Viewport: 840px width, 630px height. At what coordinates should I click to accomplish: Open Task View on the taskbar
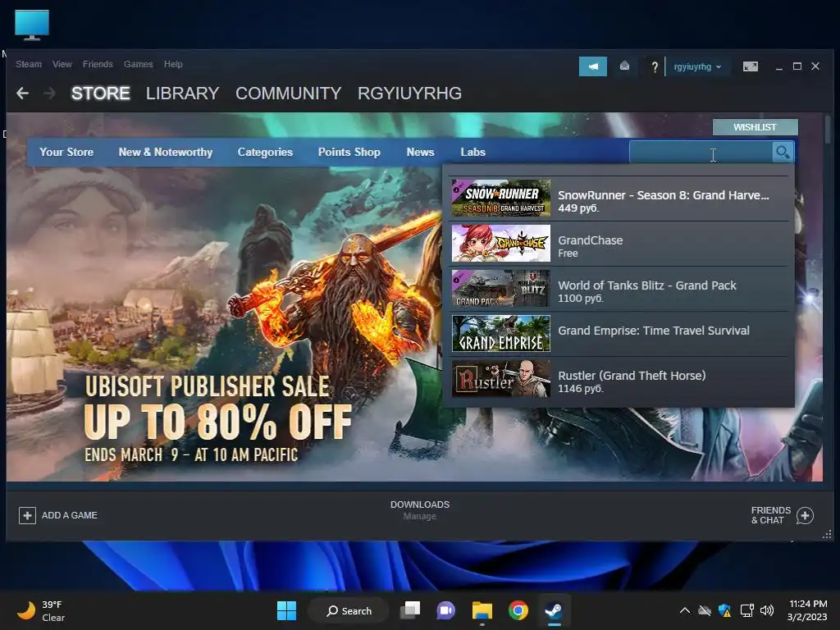point(411,610)
